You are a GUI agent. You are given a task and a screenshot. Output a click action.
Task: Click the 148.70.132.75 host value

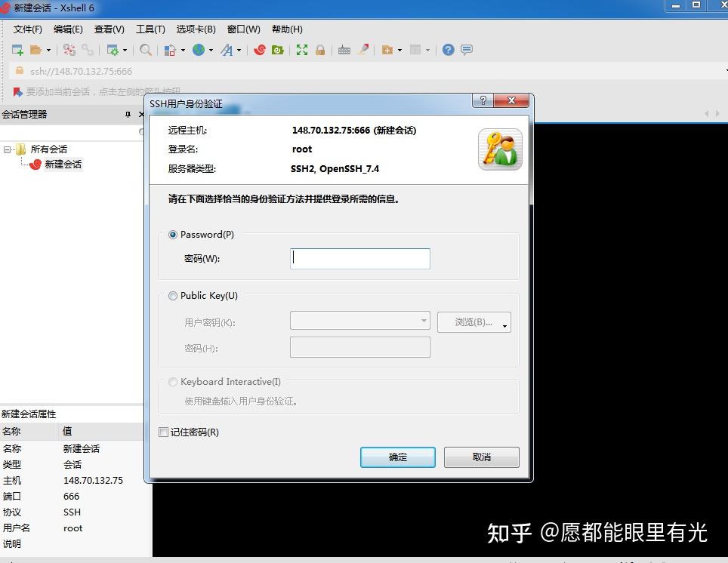coord(94,481)
